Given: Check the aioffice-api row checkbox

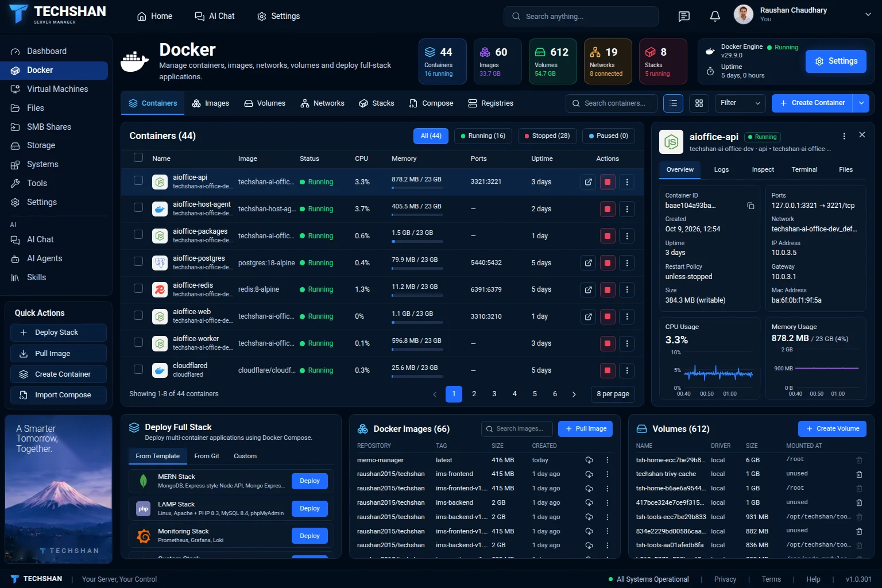Looking at the screenshot, I should 138,180.
